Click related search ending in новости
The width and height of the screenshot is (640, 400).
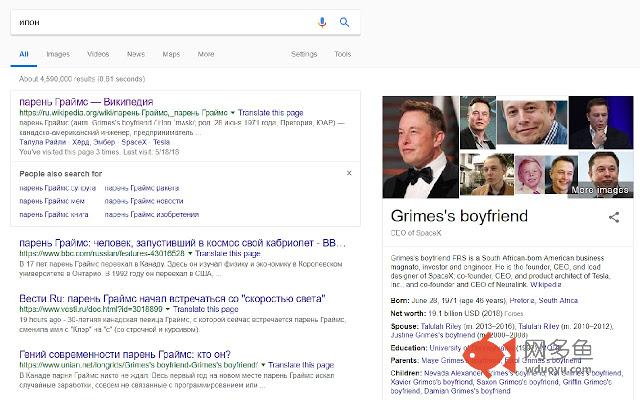click(x=144, y=201)
